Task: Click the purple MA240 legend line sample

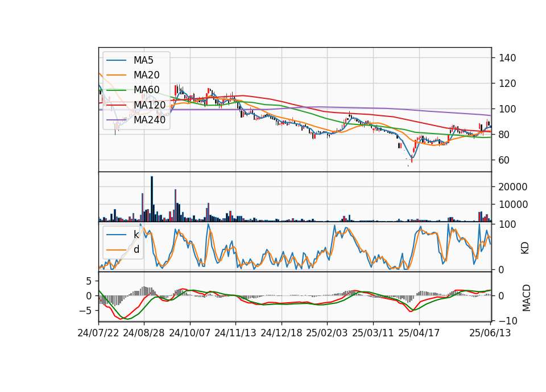Action: (x=116, y=120)
